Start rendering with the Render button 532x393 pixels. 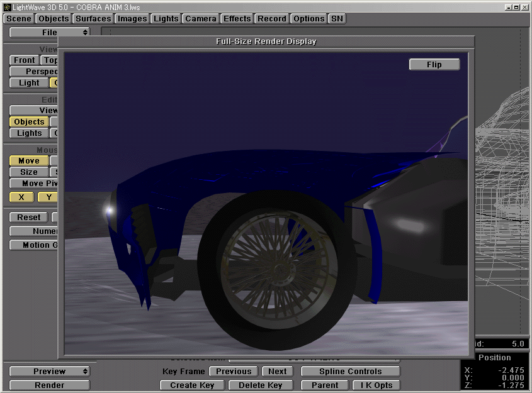(49, 385)
